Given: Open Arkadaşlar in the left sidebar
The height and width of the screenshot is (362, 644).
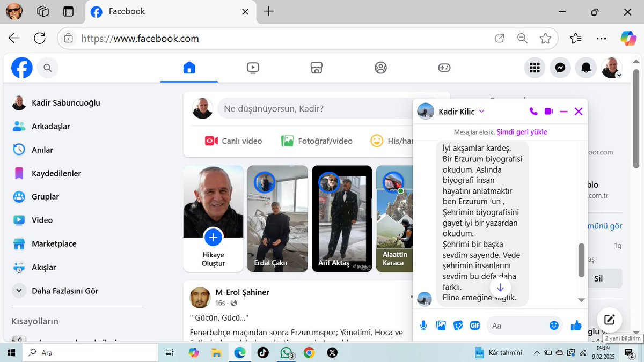Looking at the screenshot, I should (50, 126).
